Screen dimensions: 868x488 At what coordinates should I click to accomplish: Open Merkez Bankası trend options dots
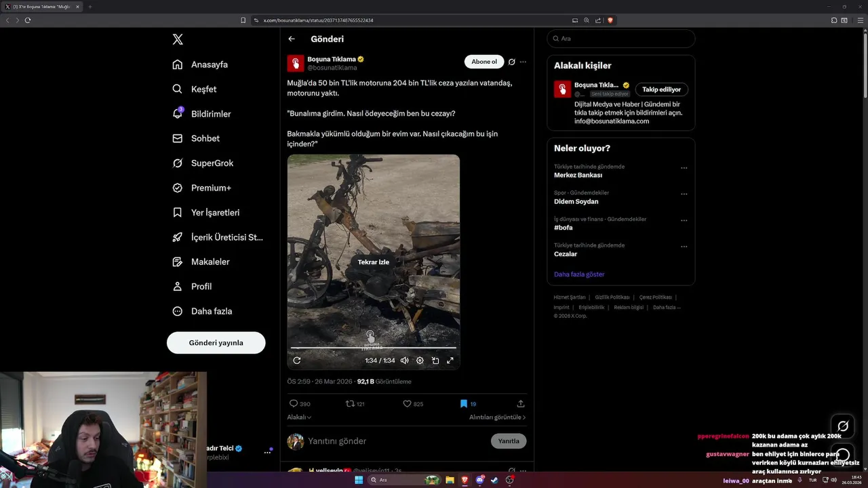684,168
